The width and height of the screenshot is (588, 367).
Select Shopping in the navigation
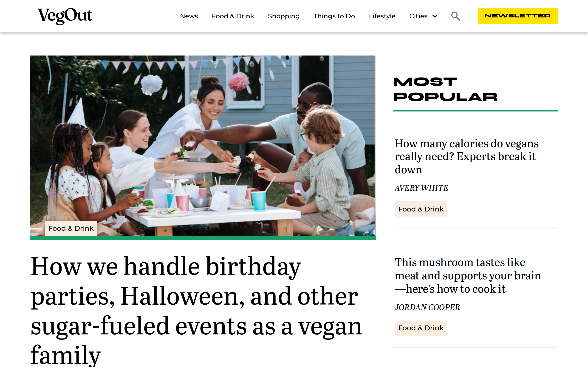click(284, 16)
